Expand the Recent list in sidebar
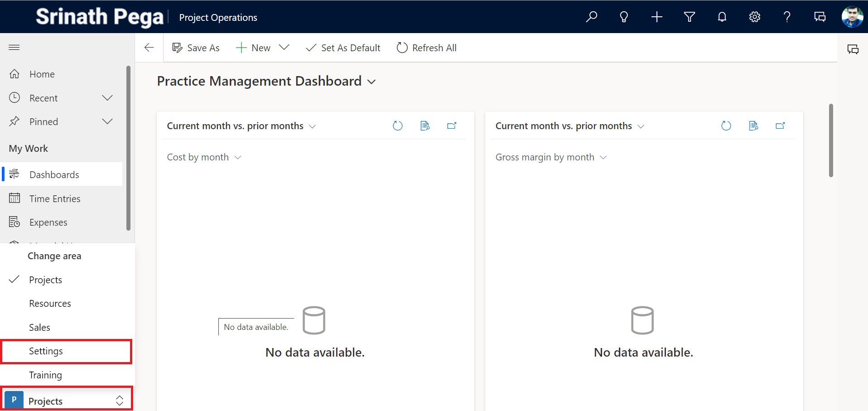The width and height of the screenshot is (868, 411). tap(107, 98)
